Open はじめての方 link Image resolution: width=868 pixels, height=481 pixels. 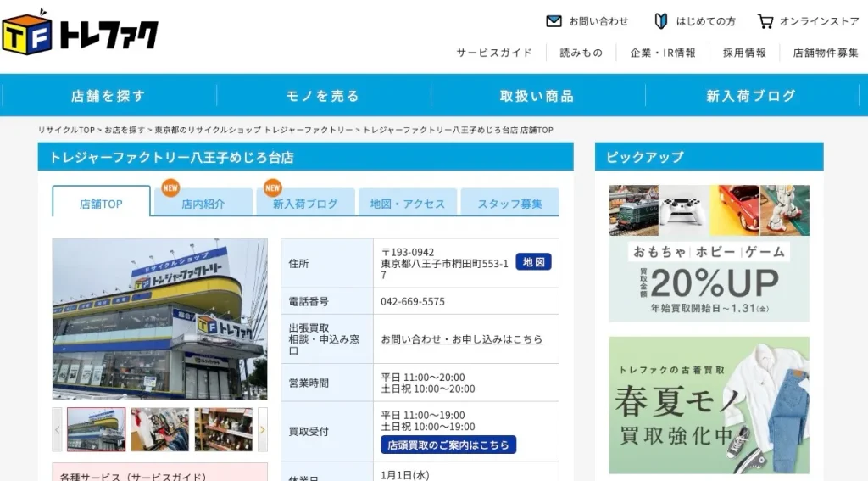[x=706, y=21]
